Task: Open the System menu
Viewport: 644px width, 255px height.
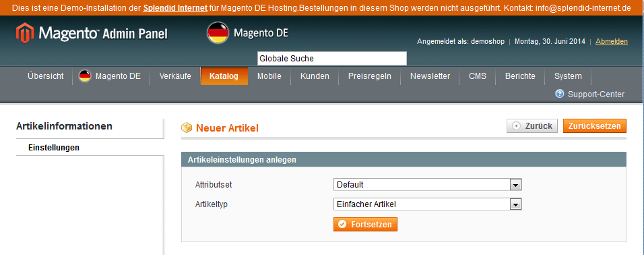Action: coord(568,76)
